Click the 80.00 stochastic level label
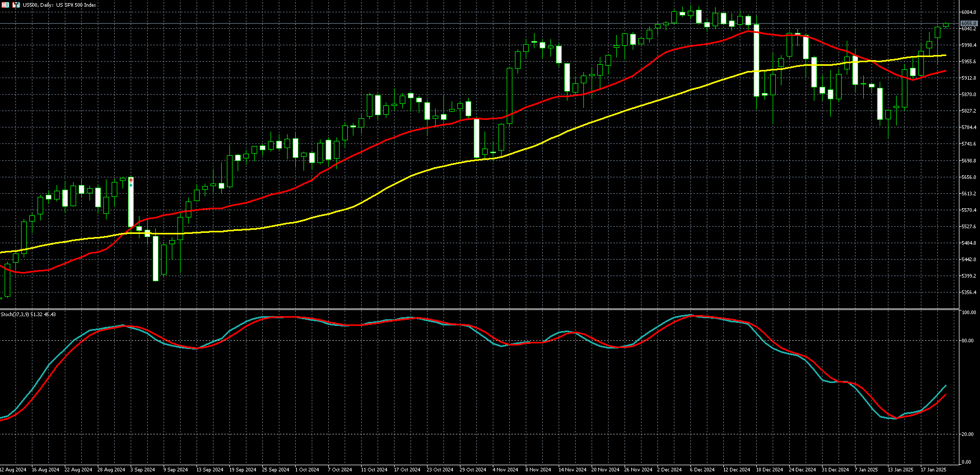980x475 pixels. point(969,341)
